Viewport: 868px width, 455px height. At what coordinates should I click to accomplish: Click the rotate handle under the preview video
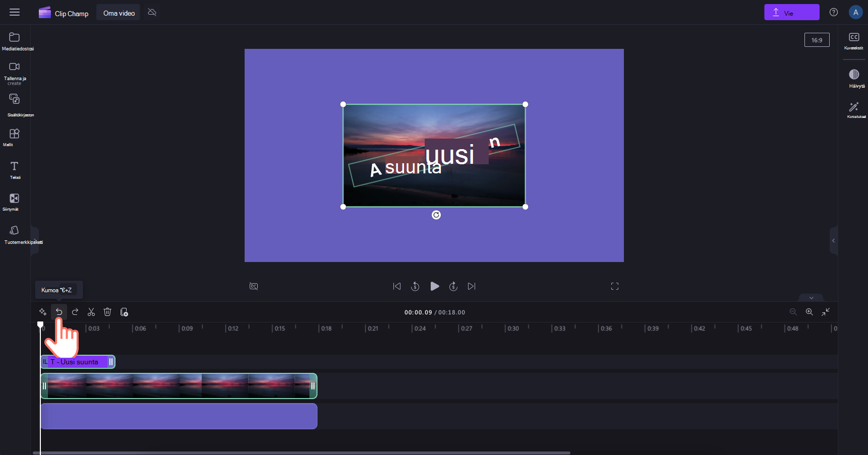(x=436, y=215)
